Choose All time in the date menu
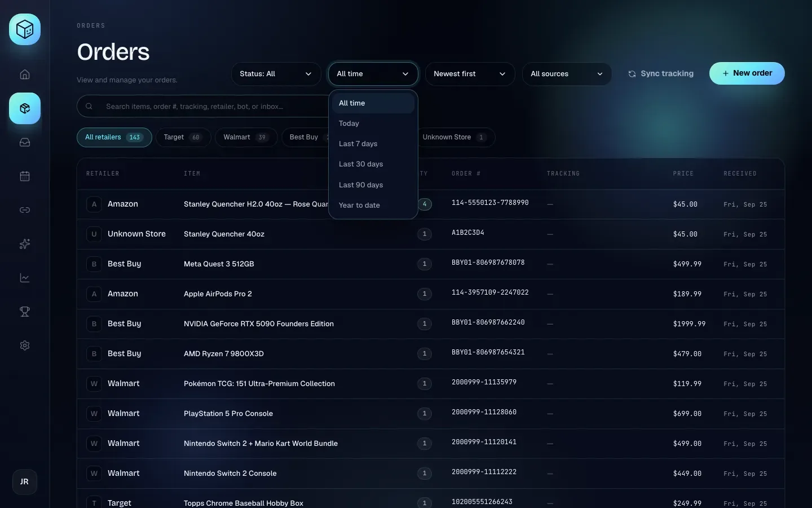The image size is (812, 508). (x=373, y=103)
